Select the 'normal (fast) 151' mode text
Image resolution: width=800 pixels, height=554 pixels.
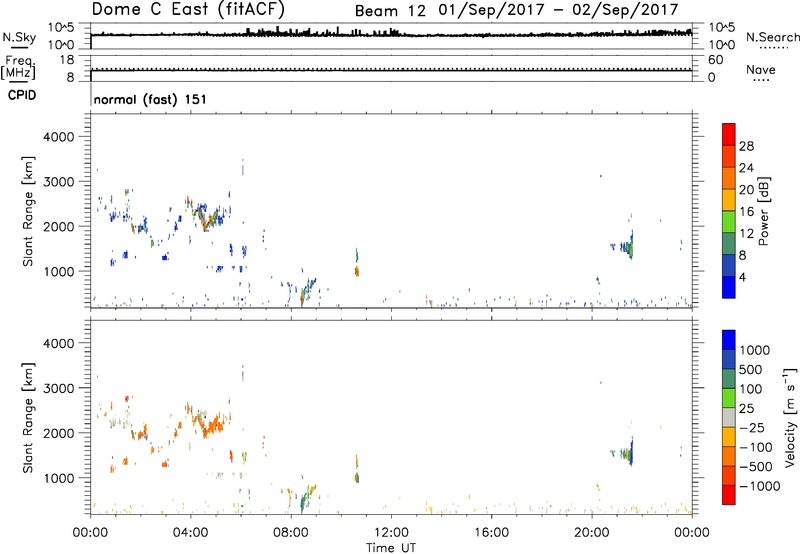click(150, 99)
